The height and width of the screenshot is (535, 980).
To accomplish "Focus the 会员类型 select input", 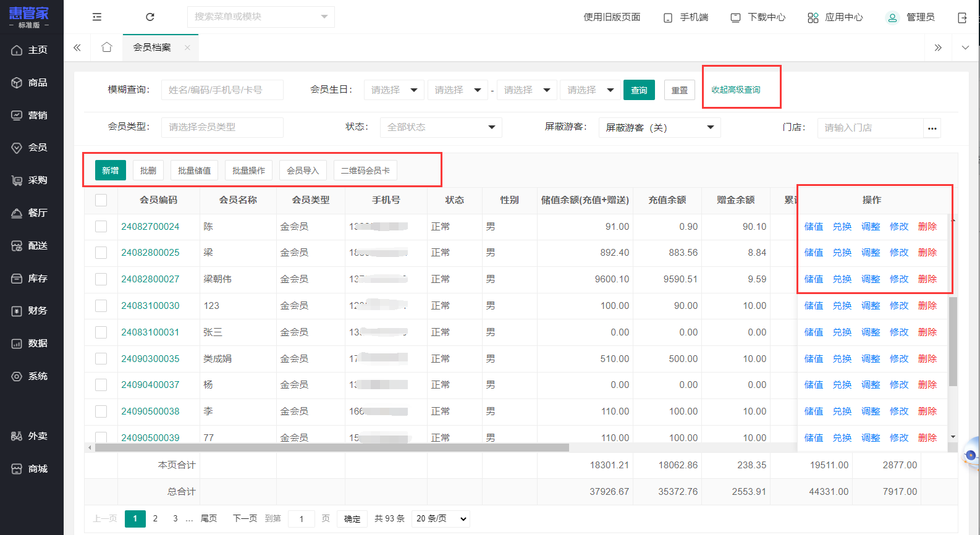I will tap(222, 127).
